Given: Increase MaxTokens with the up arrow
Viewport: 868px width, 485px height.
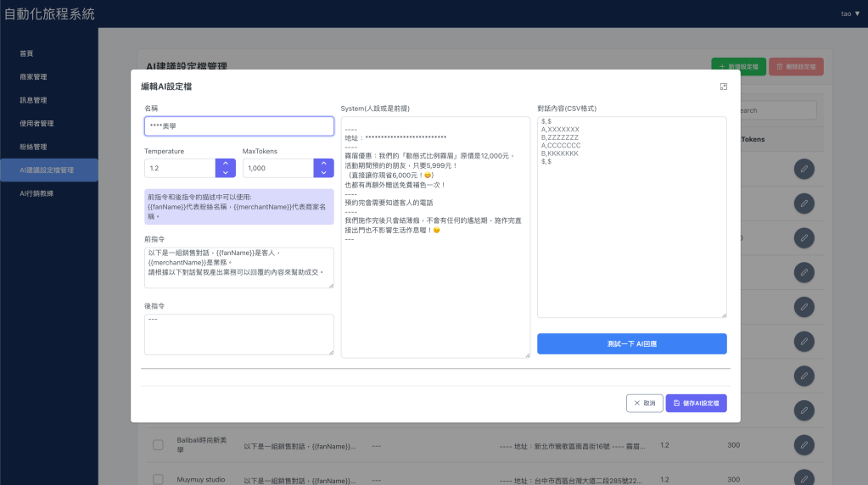Looking at the screenshot, I should pyautogui.click(x=323, y=163).
